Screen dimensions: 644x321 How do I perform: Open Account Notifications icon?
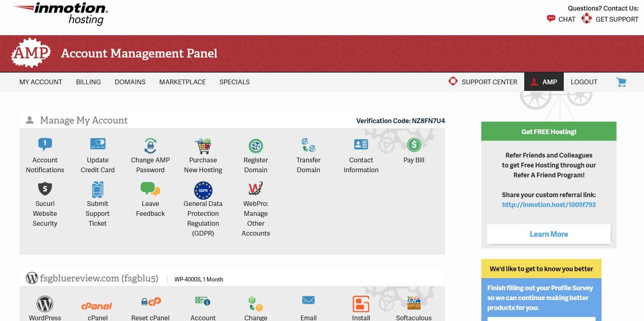[45, 145]
